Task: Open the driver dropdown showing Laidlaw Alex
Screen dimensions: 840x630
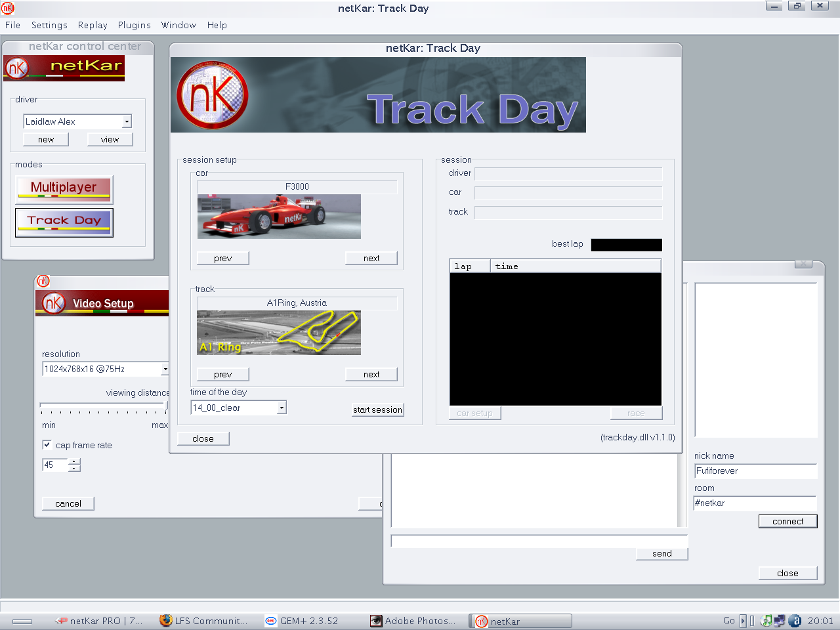Action: pyautogui.click(x=127, y=121)
